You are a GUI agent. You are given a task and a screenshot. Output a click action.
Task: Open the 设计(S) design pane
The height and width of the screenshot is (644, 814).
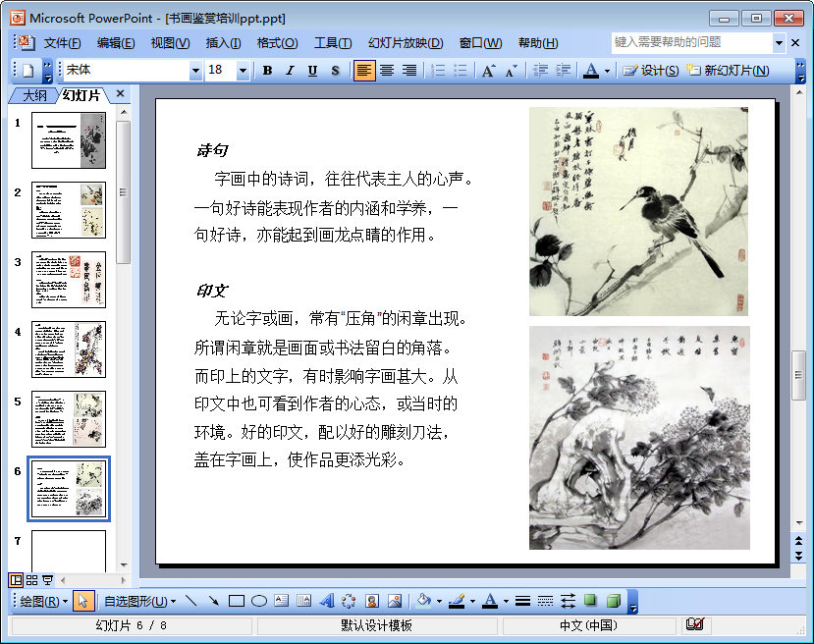(650, 71)
